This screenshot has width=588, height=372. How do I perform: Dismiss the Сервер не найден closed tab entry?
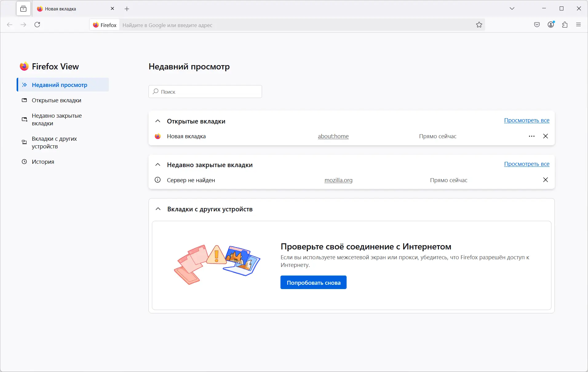pos(546,180)
